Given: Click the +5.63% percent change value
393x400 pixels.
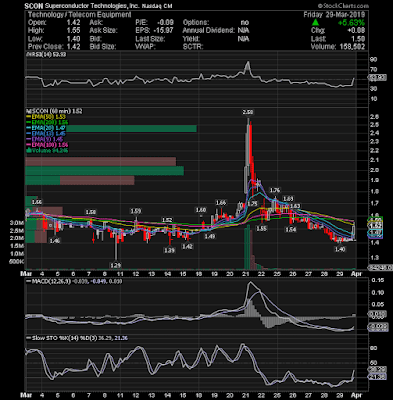Looking at the screenshot, I should [x=351, y=23].
